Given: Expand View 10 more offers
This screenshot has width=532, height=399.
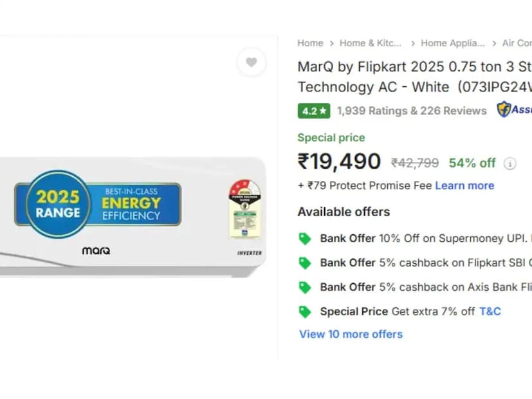Looking at the screenshot, I should click(x=351, y=334).
